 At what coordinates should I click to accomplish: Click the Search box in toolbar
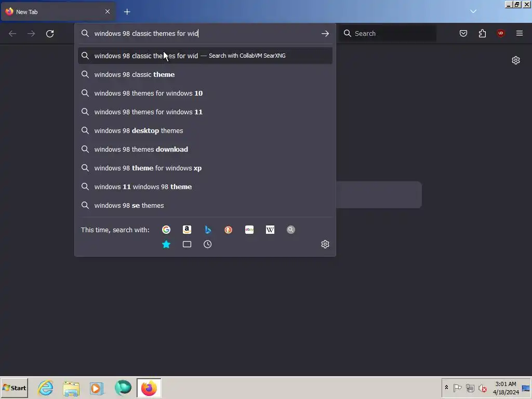coord(388,33)
